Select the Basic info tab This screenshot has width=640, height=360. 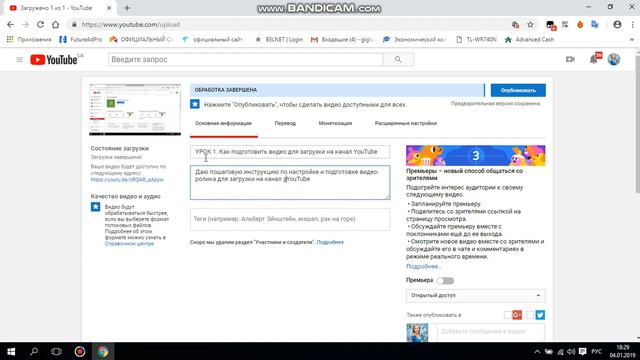click(223, 123)
